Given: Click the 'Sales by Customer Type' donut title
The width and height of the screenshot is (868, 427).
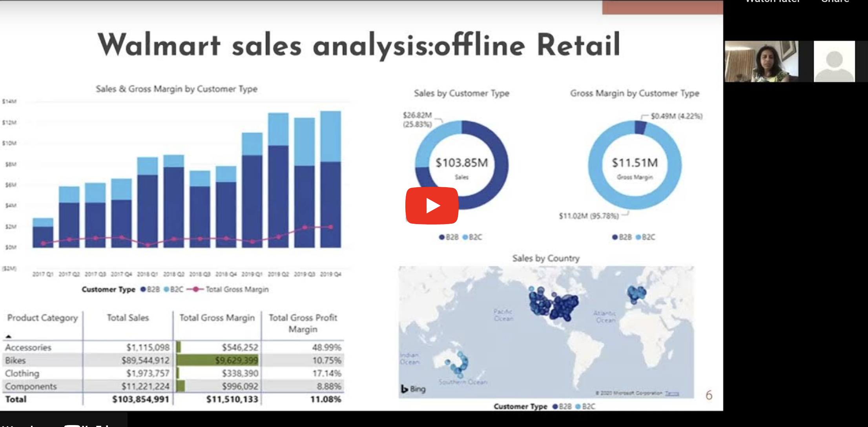Looking at the screenshot, I should pyautogui.click(x=461, y=93).
